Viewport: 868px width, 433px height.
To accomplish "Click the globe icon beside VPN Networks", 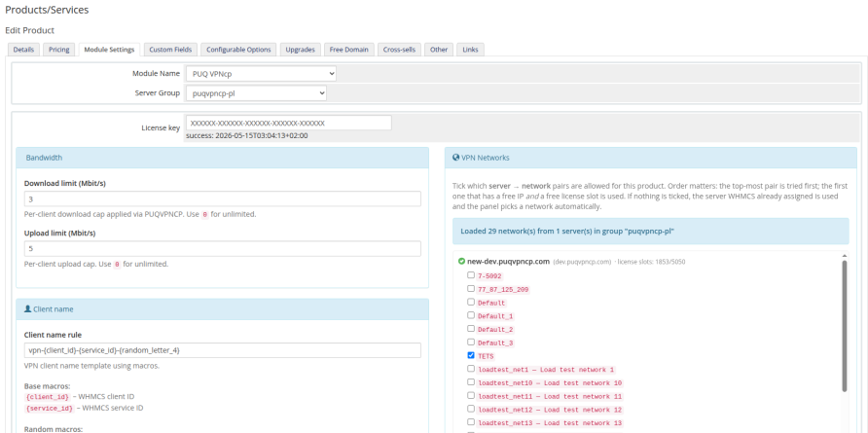I will tap(455, 158).
